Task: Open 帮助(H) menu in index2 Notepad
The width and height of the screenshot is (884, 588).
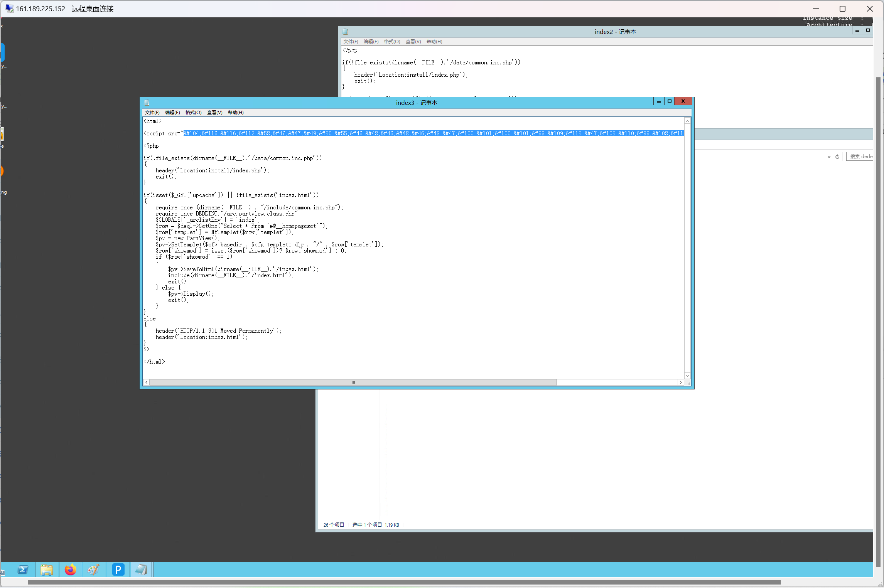Action: click(x=434, y=42)
